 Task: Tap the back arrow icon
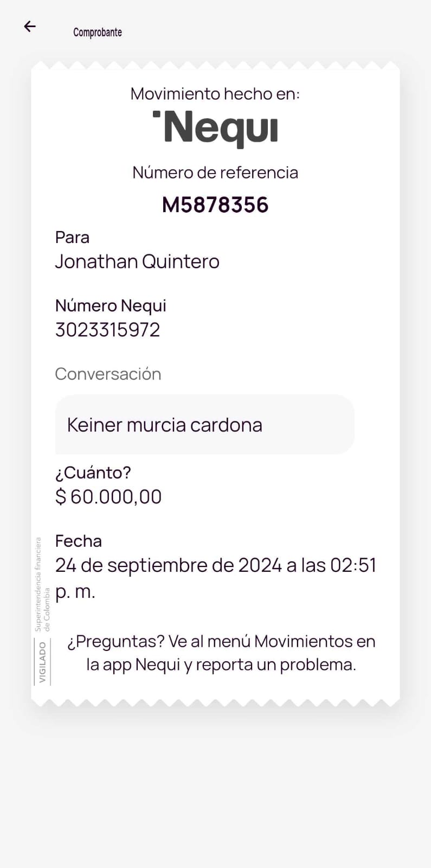(x=30, y=26)
